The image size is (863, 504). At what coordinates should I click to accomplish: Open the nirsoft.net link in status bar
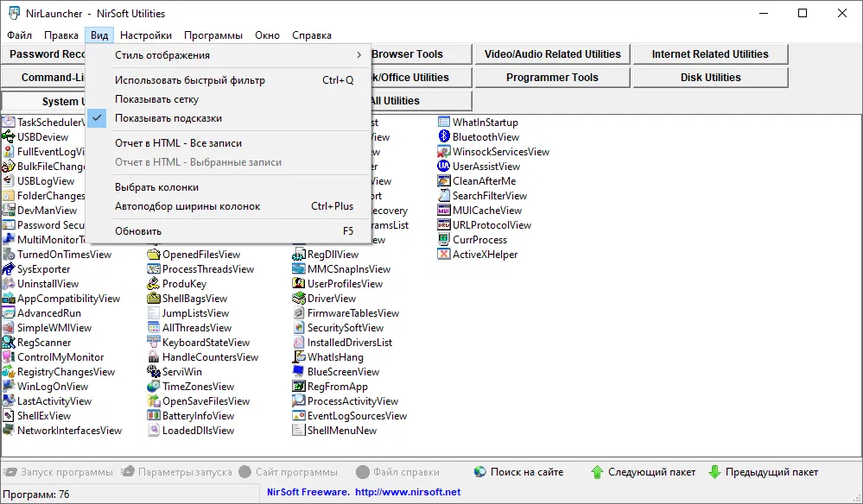pyautogui.click(x=408, y=492)
